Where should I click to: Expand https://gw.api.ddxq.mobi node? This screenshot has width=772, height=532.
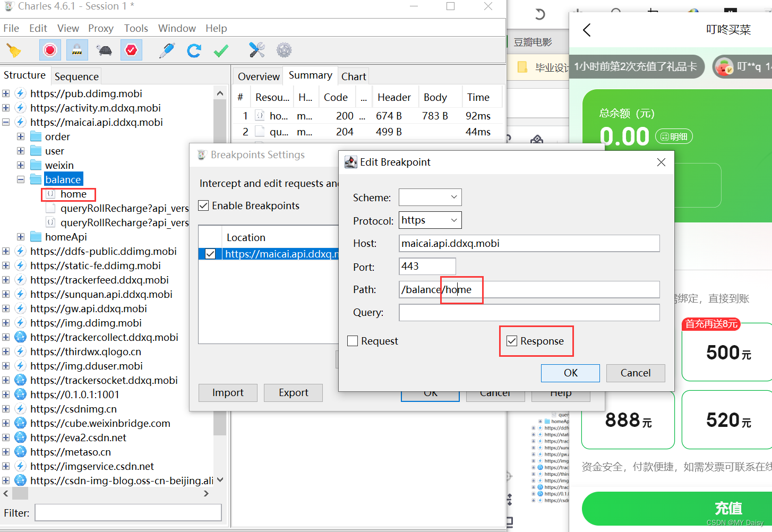click(x=6, y=308)
